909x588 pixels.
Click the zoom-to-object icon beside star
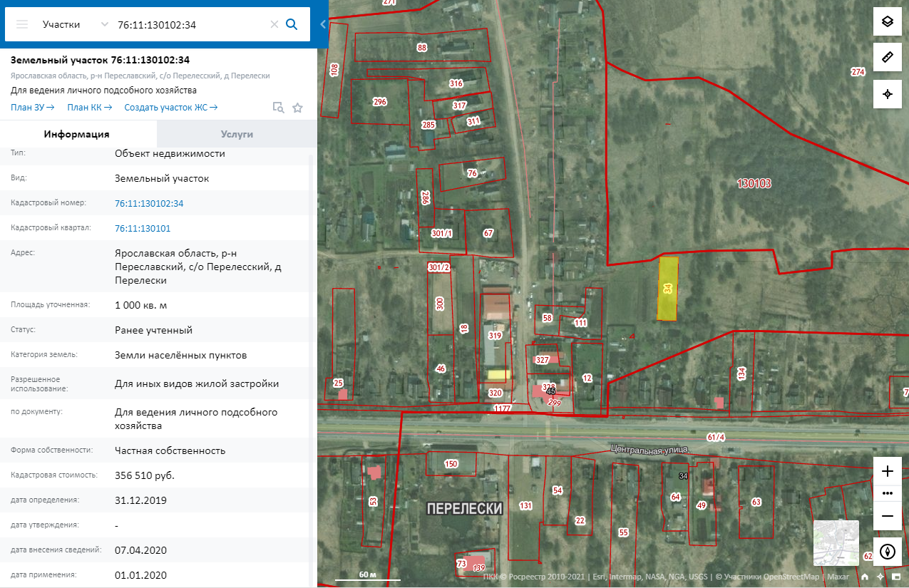tap(278, 108)
